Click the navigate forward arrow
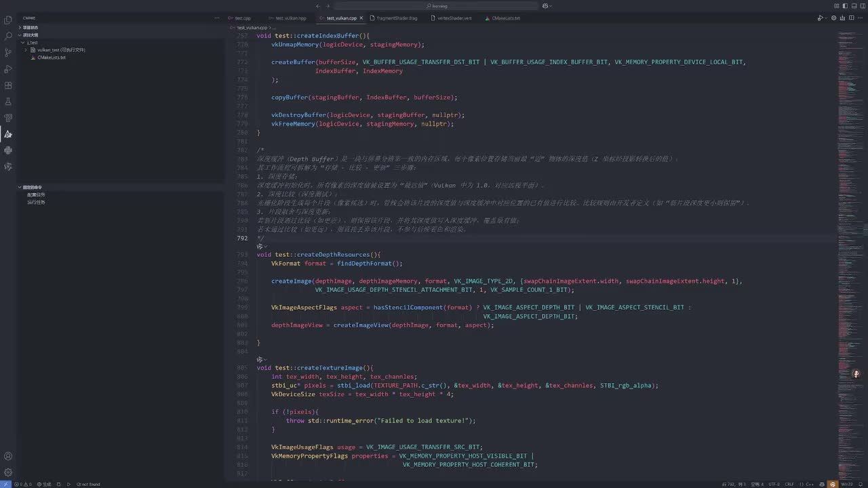The image size is (868, 488). 329,6
